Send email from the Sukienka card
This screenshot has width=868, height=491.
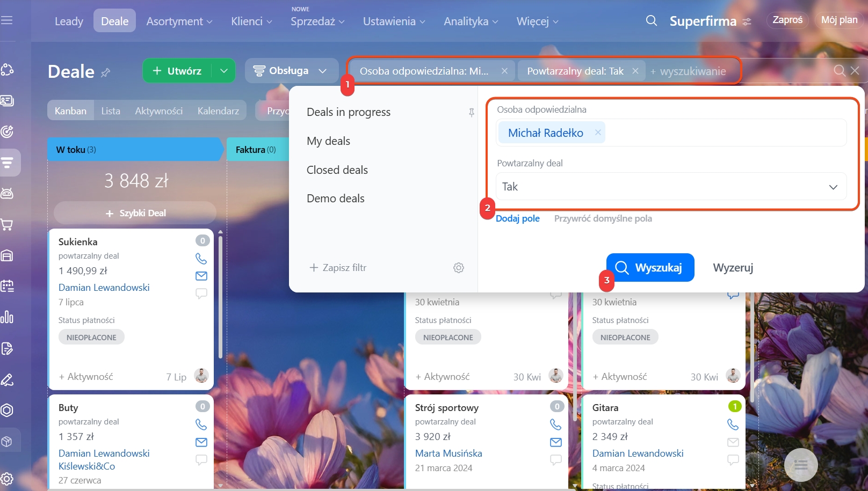(x=201, y=276)
